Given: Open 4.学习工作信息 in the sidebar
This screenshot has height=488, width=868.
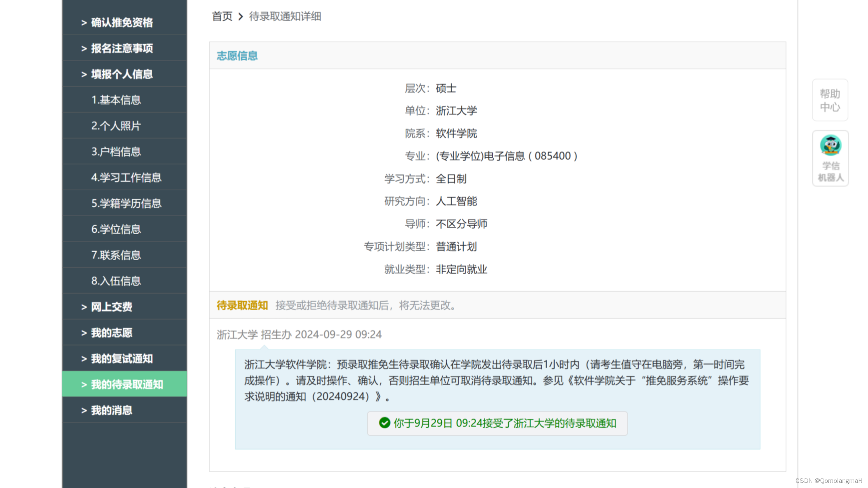Looking at the screenshot, I should tap(124, 177).
